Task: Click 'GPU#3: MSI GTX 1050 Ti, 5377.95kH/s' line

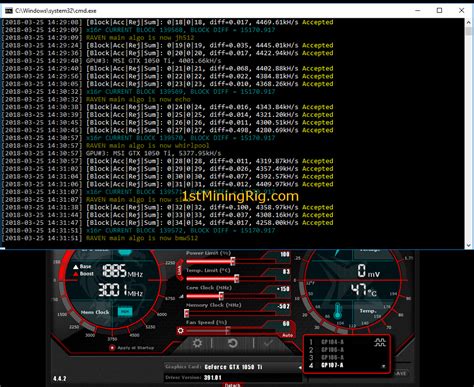Action: tap(154, 153)
